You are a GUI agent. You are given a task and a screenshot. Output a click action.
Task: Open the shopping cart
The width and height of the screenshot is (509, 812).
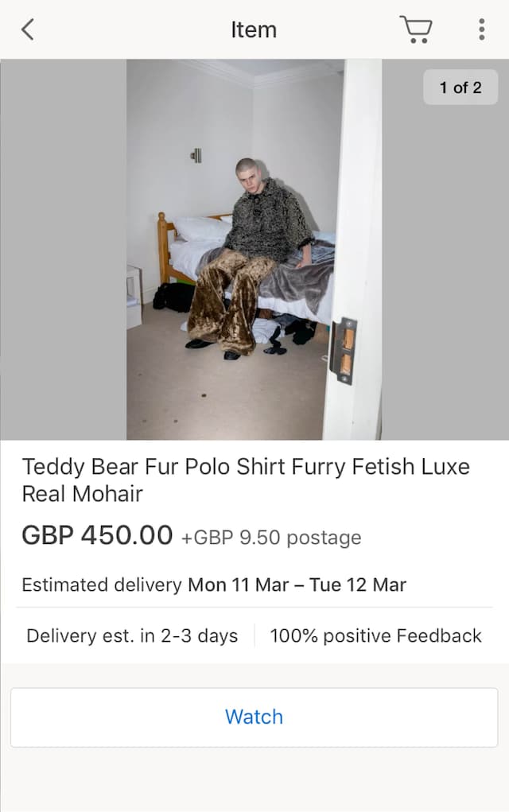[x=415, y=29]
